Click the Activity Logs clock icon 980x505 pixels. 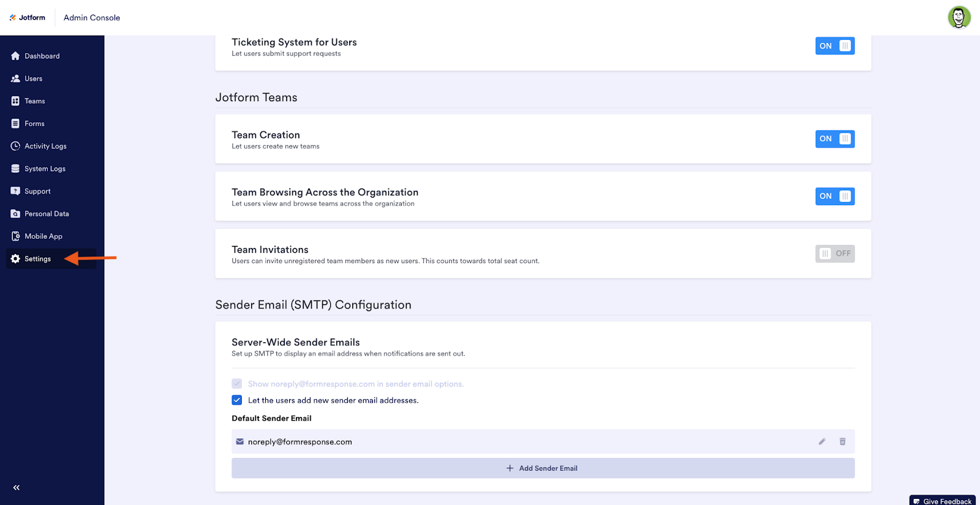pos(15,146)
